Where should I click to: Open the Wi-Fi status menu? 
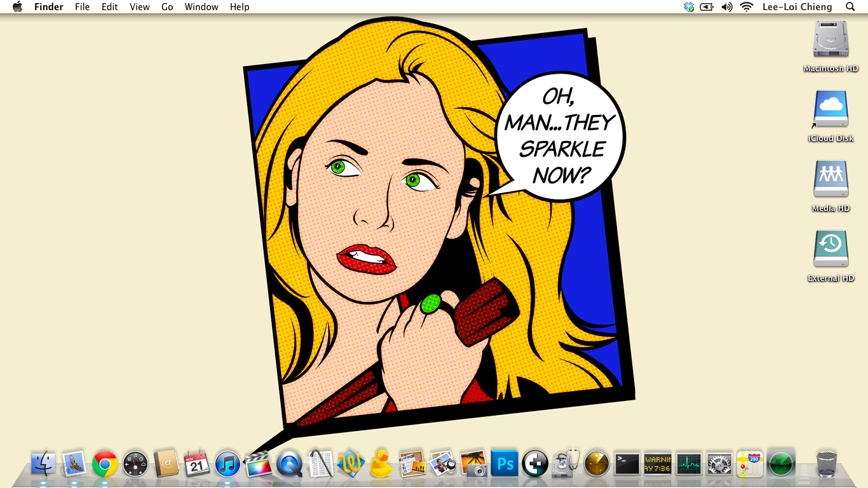[747, 7]
